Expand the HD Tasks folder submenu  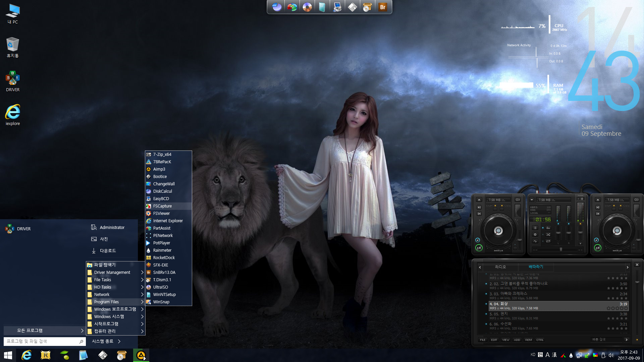(x=115, y=287)
